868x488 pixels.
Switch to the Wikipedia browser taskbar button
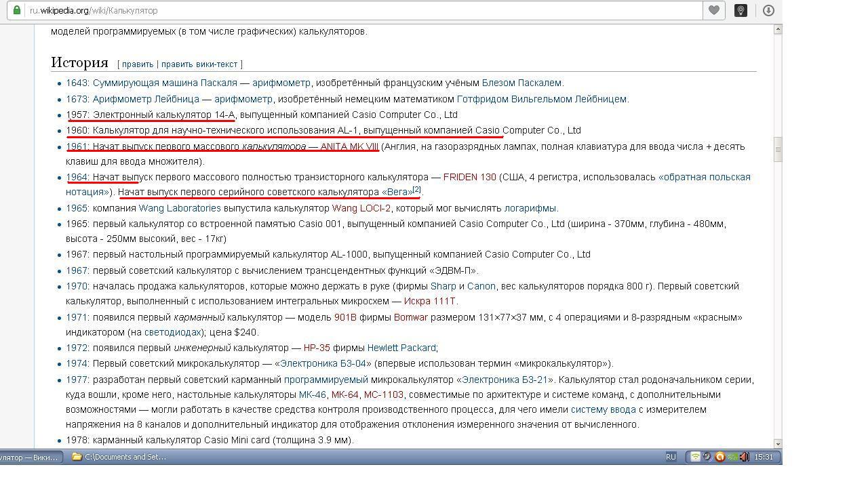[x=31, y=457]
